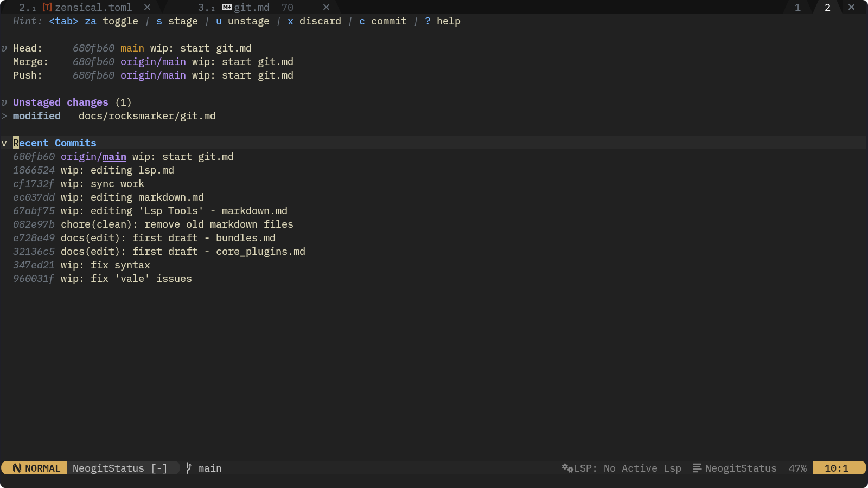Collapse the Head section fold arrow
Viewport: 868px width, 488px height.
[4, 48]
